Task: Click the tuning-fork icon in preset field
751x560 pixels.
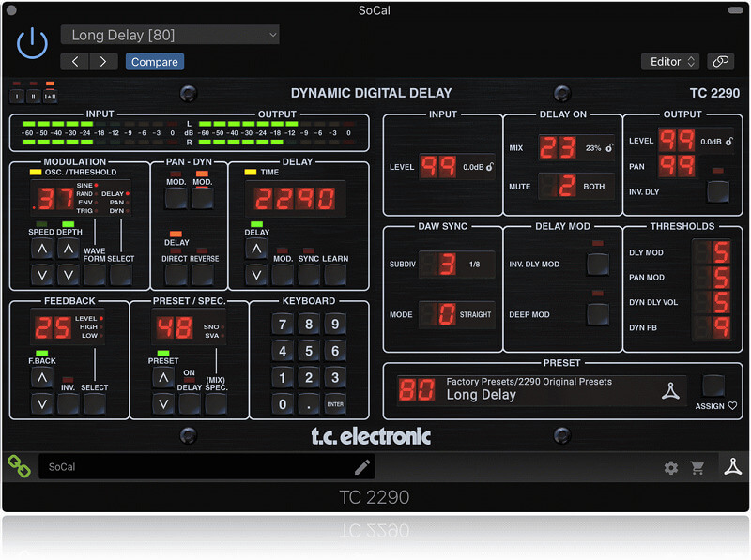Action: coord(670,391)
